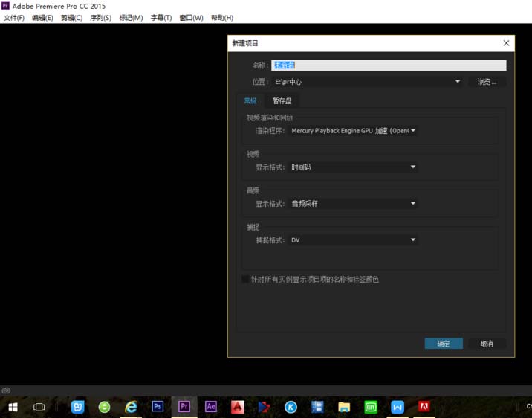Open the 标记(M) menu
This screenshot has height=418, width=532.
pyautogui.click(x=131, y=18)
